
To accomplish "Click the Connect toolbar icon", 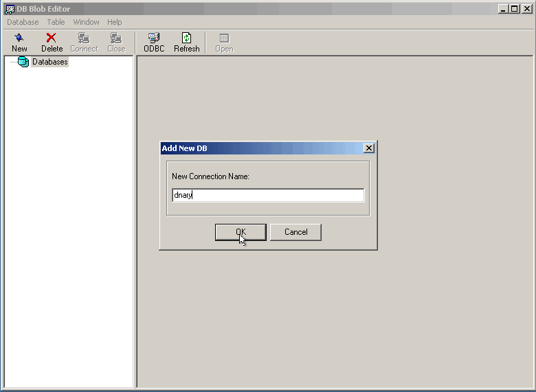I will (84, 38).
